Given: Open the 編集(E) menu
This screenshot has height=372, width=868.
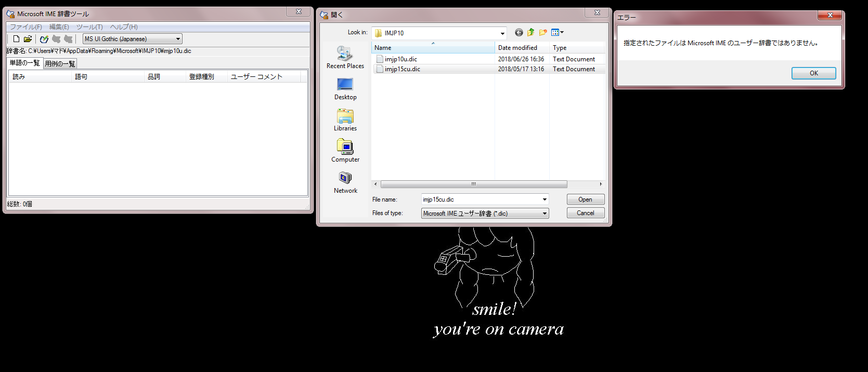Looking at the screenshot, I should click(x=59, y=27).
